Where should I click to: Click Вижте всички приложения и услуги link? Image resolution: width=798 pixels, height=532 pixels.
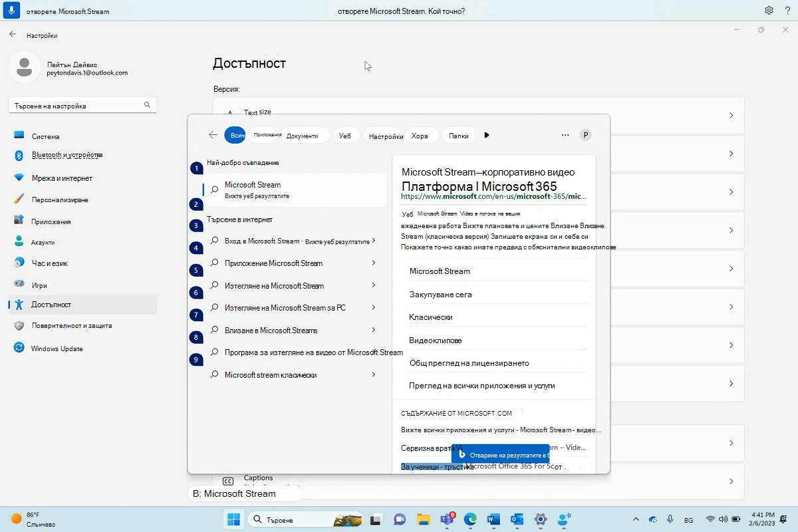click(502, 430)
